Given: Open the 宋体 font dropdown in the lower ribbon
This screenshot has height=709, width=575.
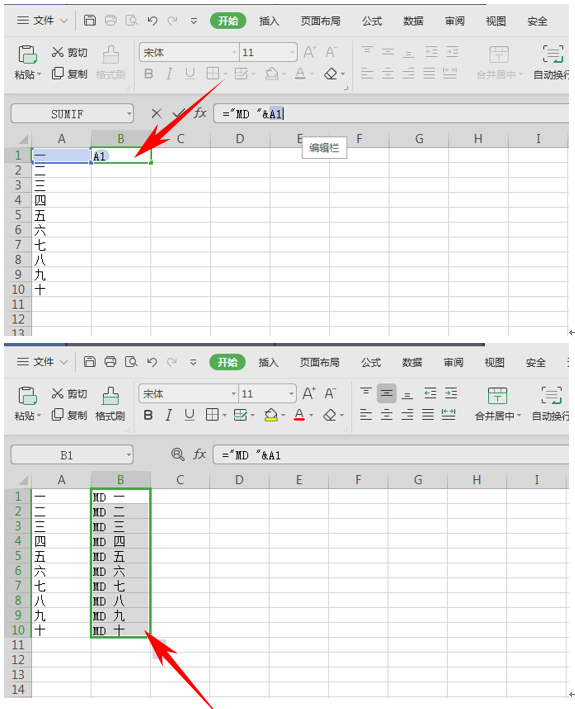Looking at the screenshot, I should coord(234,394).
